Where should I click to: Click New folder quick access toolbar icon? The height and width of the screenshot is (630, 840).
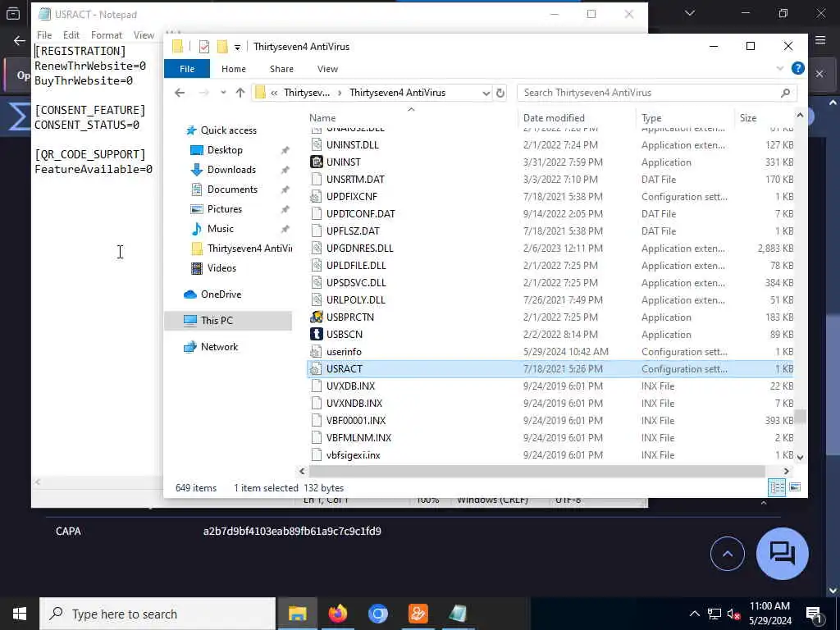pos(222,47)
